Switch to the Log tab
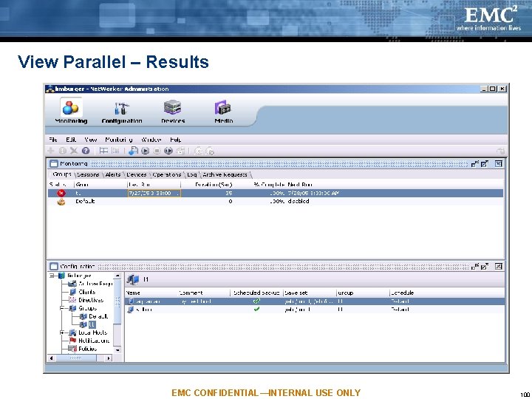 [191, 174]
